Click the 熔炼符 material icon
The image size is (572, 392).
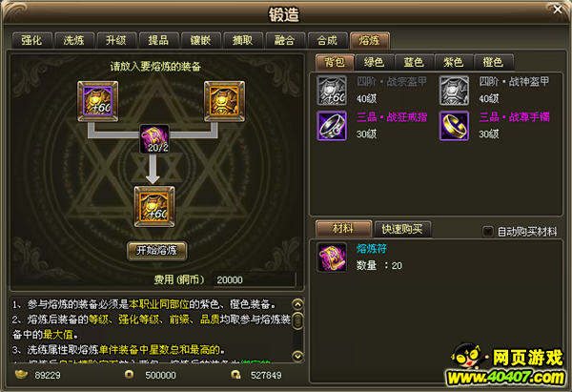(332, 258)
